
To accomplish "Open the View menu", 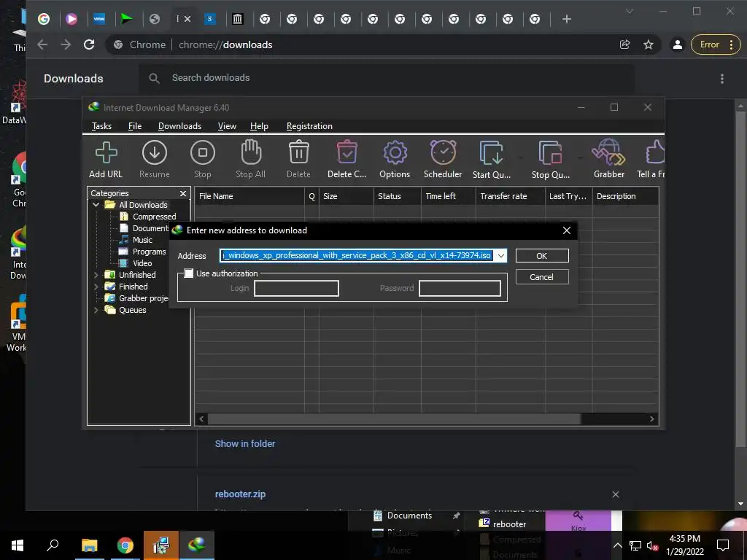I will [227, 126].
